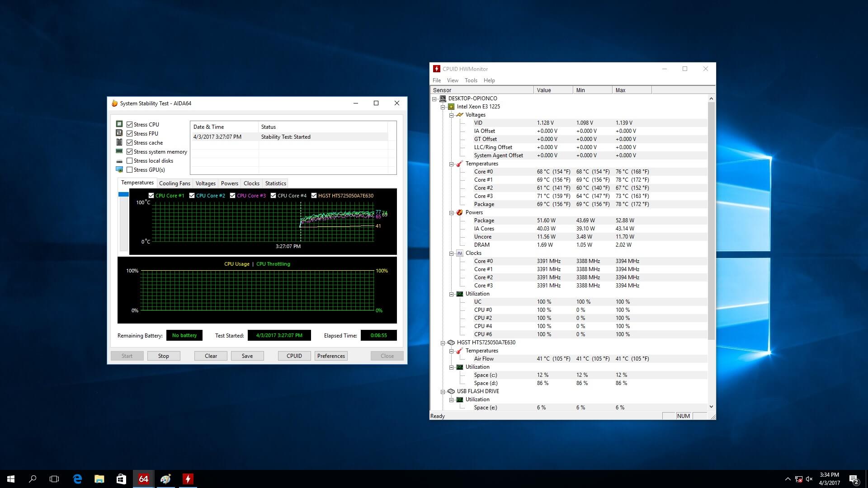Click the Powers flame icon in HWMonitor
This screenshot has width=868, height=488.
(460, 212)
